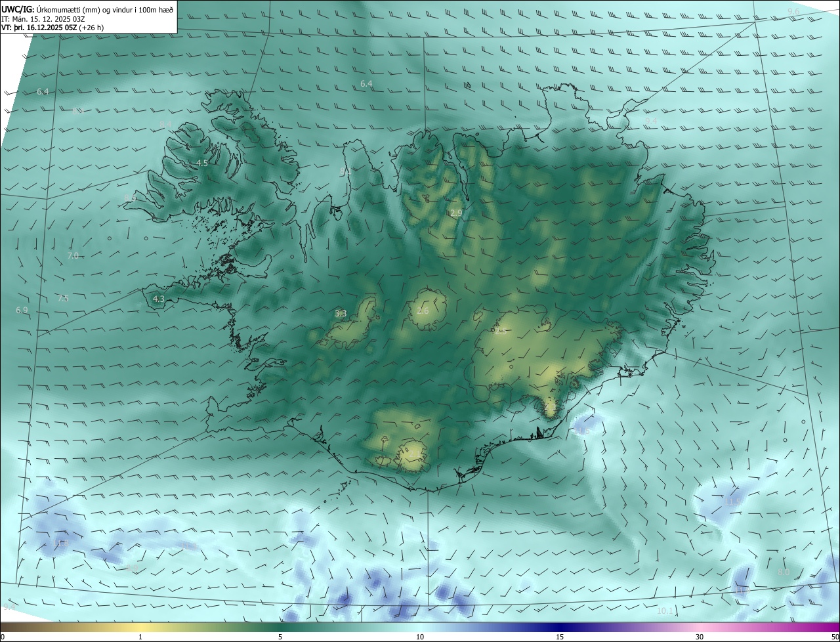The height and width of the screenshot is (642, 840).
Task: Click the map value label 8.4
Action: tap(165, 124)
